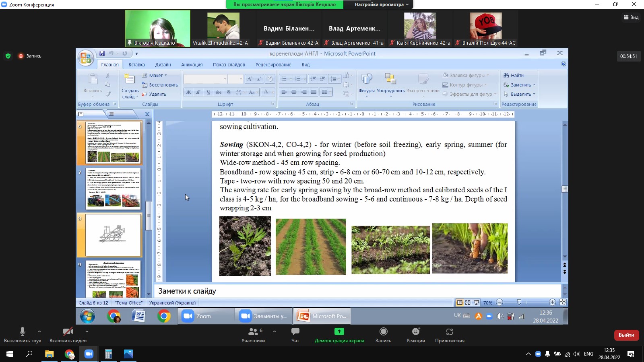Turn on camera with Включить видео

pyautogui.click(x=68, y=335)
